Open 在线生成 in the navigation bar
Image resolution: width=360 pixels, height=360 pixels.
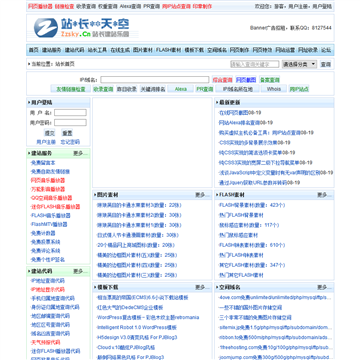[x=120, y=50]
